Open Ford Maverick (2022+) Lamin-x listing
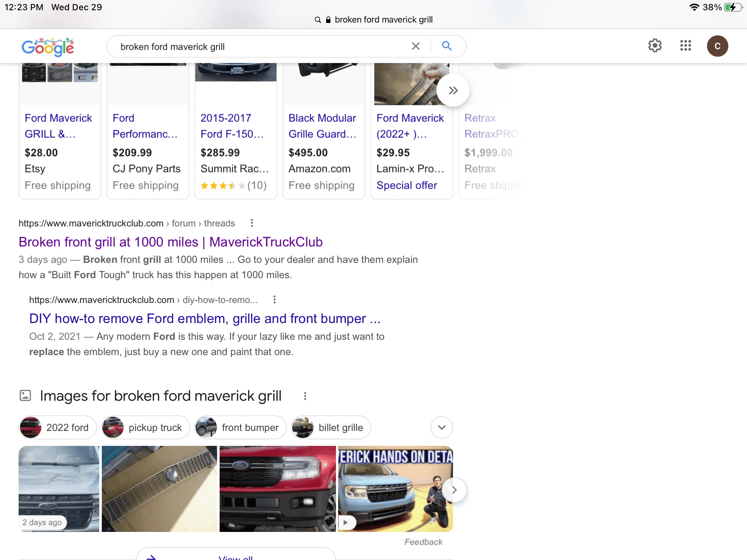747x560 pixels. click(411, 126)
